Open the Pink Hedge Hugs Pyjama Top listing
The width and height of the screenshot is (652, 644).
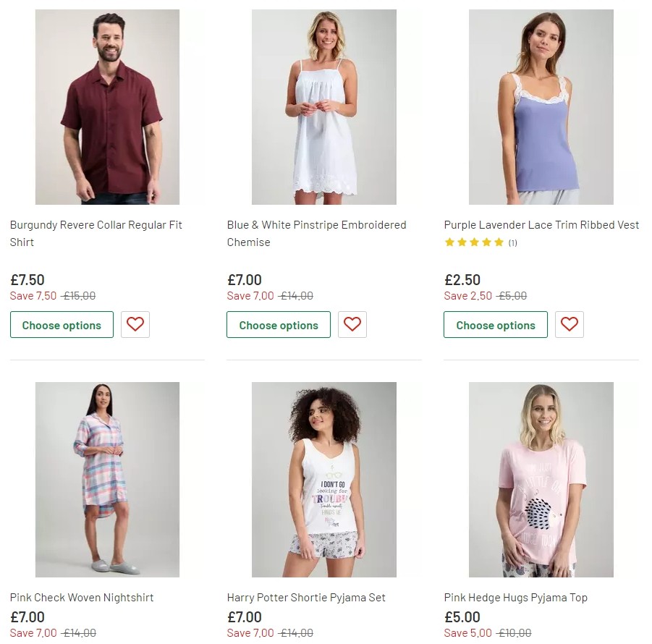pyautogui.click(x=516, y=597)
